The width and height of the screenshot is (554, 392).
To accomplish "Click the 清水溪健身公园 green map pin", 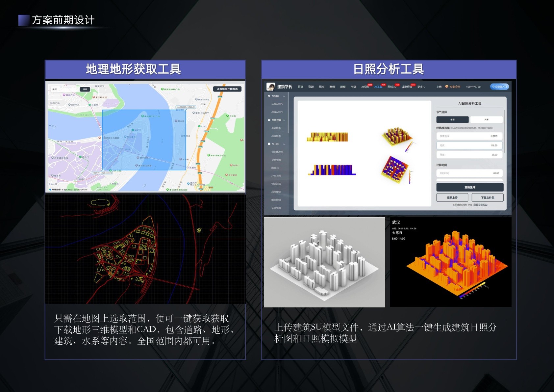I will point(209,155).
